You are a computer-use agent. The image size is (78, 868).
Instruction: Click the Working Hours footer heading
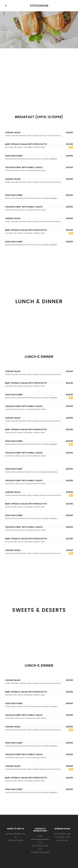(x=62, y=829)
